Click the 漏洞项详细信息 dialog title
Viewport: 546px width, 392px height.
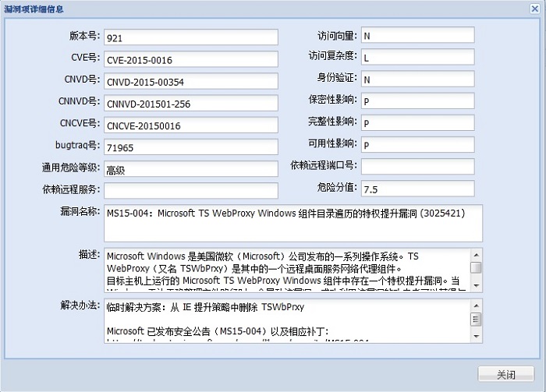coord(34,9)
